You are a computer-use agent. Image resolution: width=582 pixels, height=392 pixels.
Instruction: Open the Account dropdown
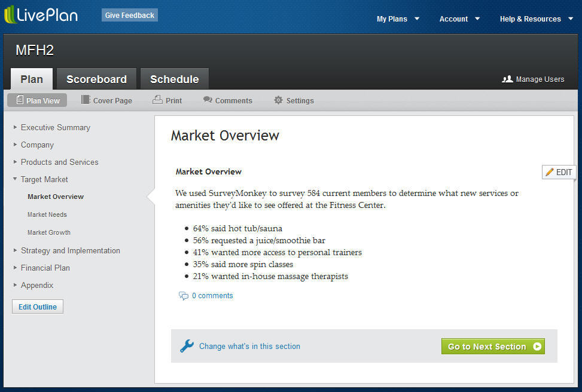click(458, 19)
